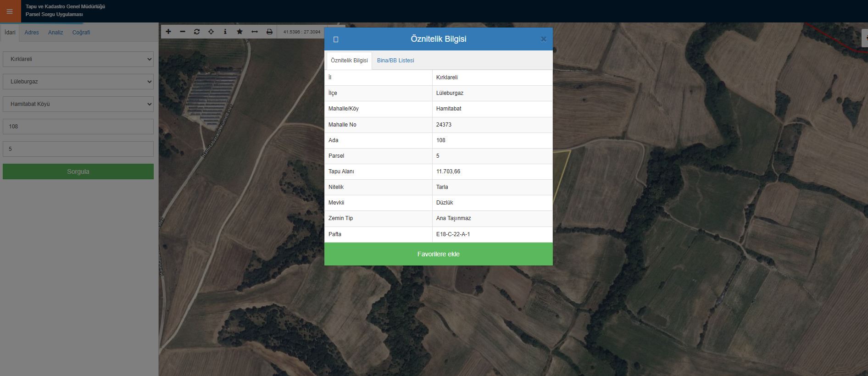Click the crosshair locate icon
Image resolution: width=868 pixels, height=376 pixels.
pos(211,32)
